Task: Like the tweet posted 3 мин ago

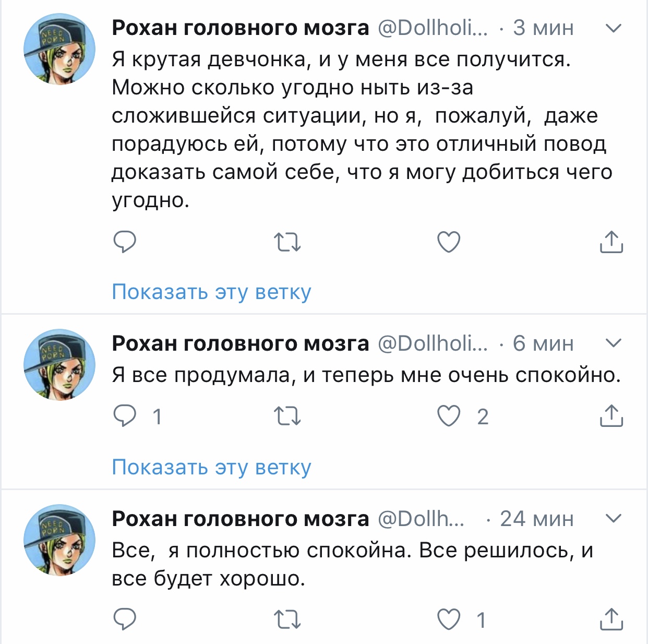Action: [449, 242]
